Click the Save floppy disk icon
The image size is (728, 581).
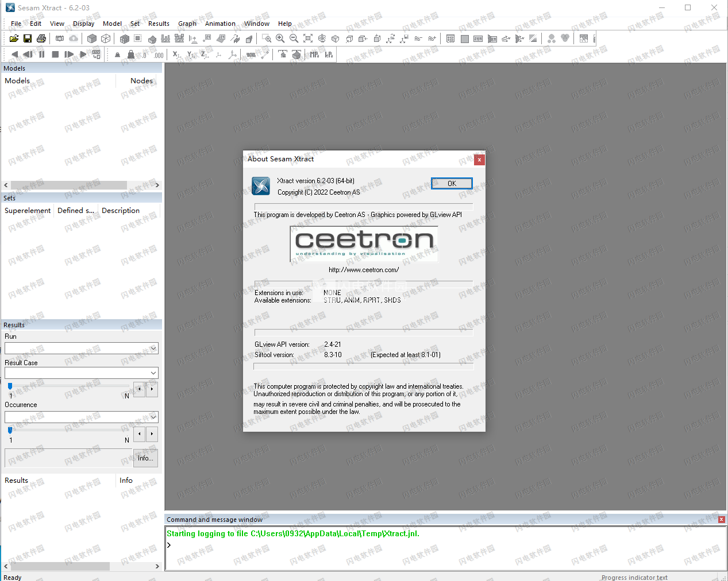click(28, 38)
